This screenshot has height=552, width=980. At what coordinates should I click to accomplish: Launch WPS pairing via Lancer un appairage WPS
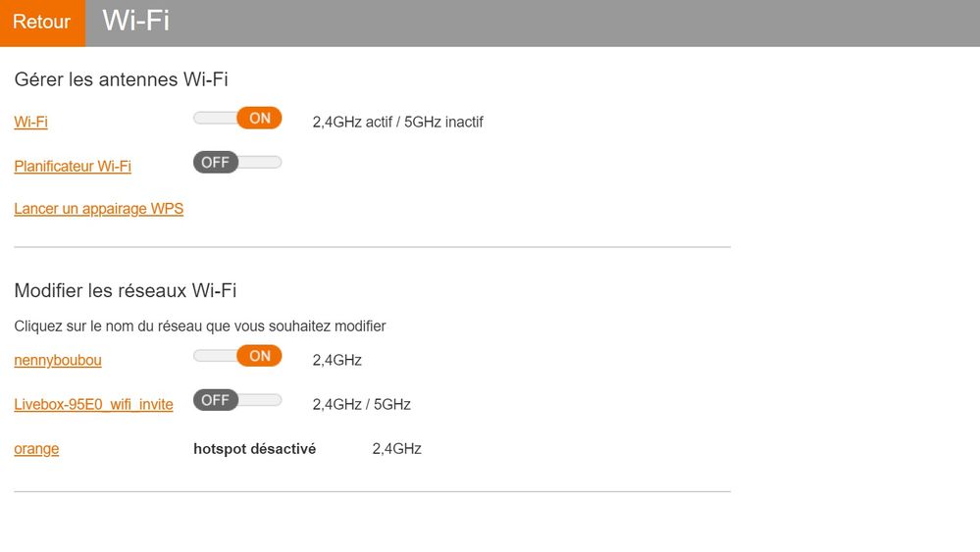98,209
